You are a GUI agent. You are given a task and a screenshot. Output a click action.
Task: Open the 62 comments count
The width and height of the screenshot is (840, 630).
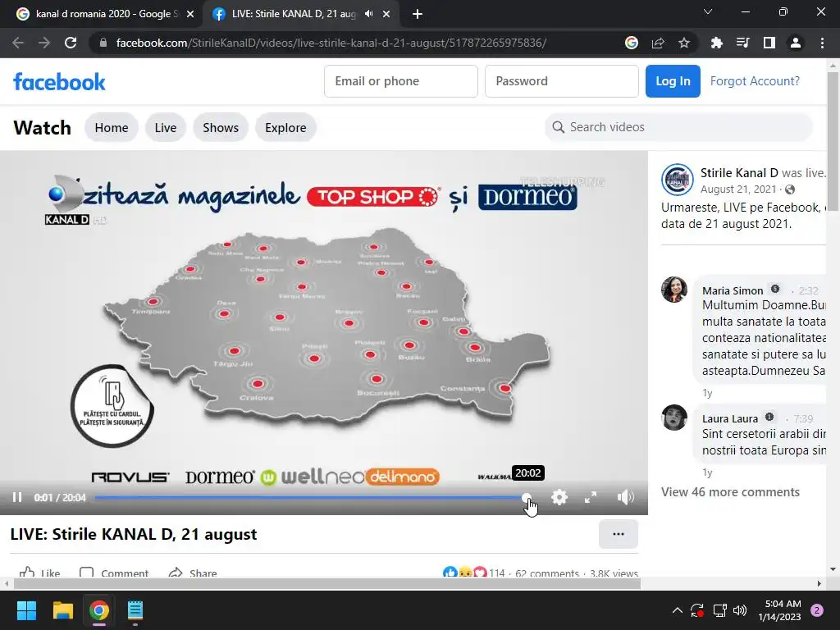click(x=547, y=573)
